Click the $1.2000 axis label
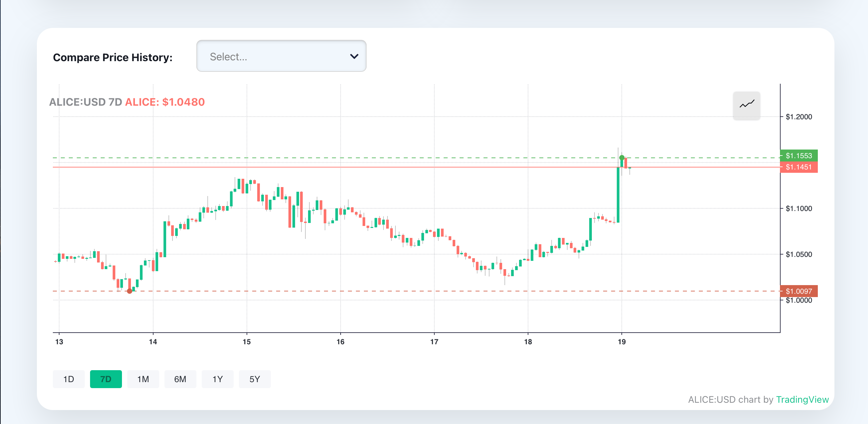Screen dimensions: 868x424 pyautogui.click(x=799, y=117)
